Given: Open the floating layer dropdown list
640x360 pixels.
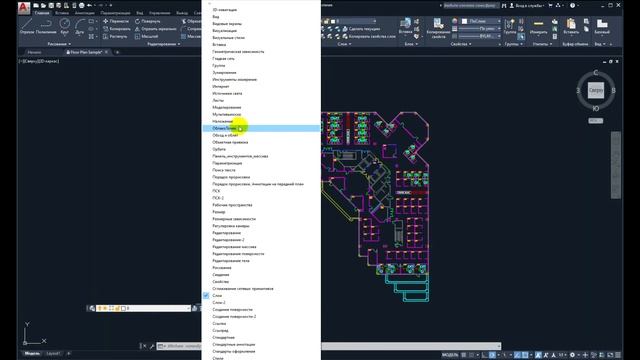Looking at the screenshot, I should pos(188,309).
